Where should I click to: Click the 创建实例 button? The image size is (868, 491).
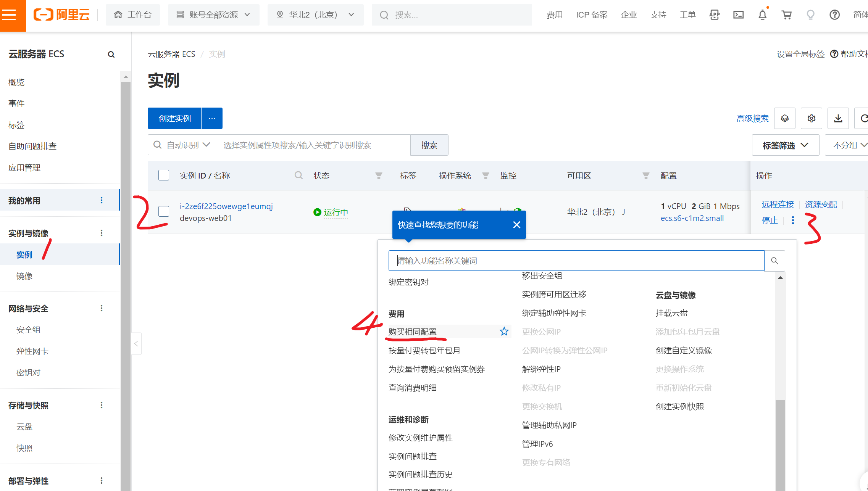174,118
